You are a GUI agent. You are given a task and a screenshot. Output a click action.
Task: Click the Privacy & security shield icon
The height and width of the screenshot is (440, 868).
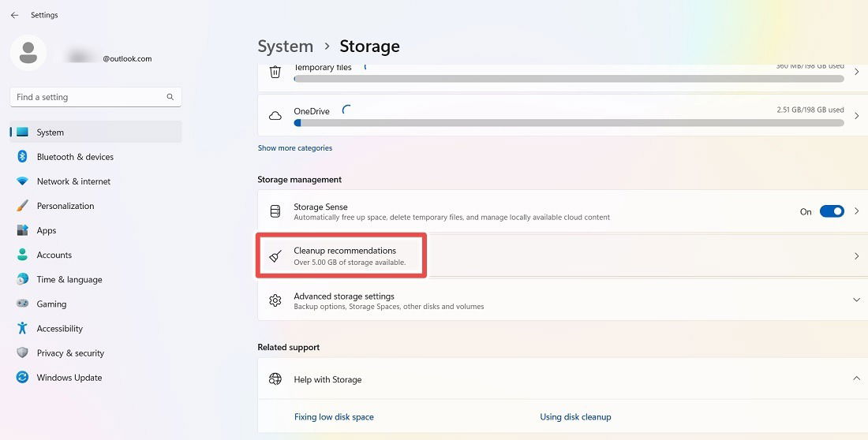click(22, 352)
